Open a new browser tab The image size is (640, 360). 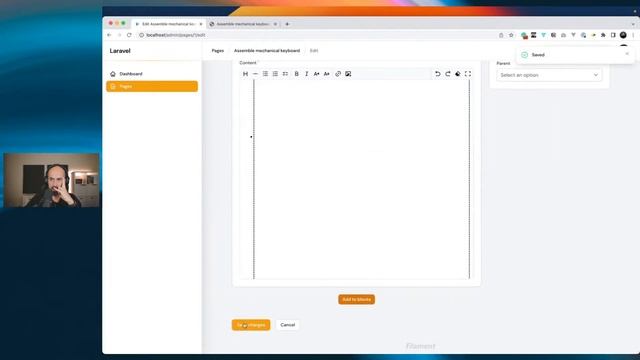click(287, 24)
